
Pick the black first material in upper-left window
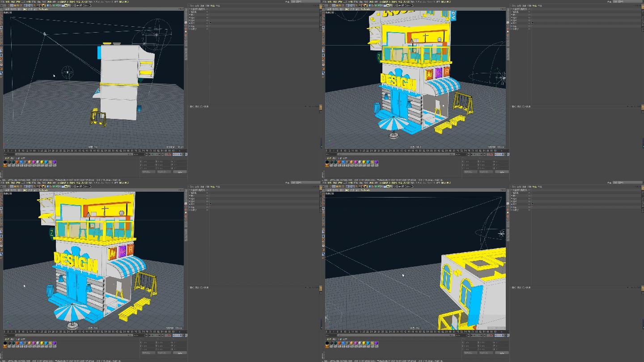[x=5, y=162]
